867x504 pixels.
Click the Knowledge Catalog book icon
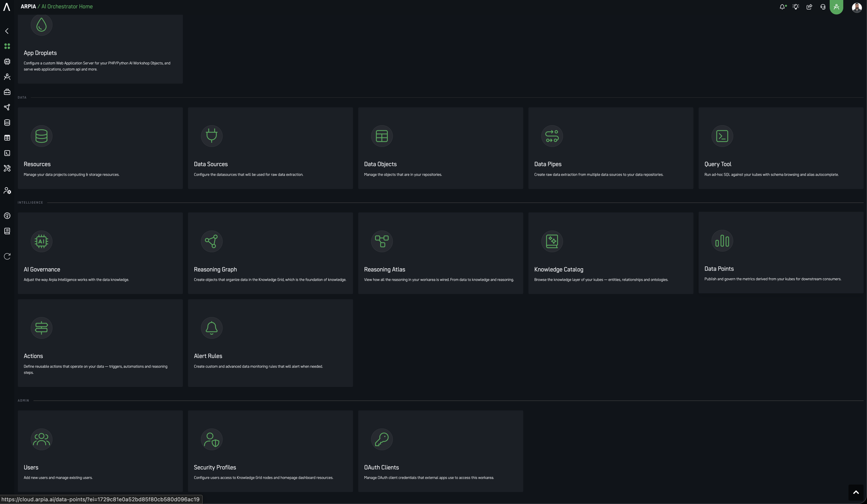[x=552, y=241]
